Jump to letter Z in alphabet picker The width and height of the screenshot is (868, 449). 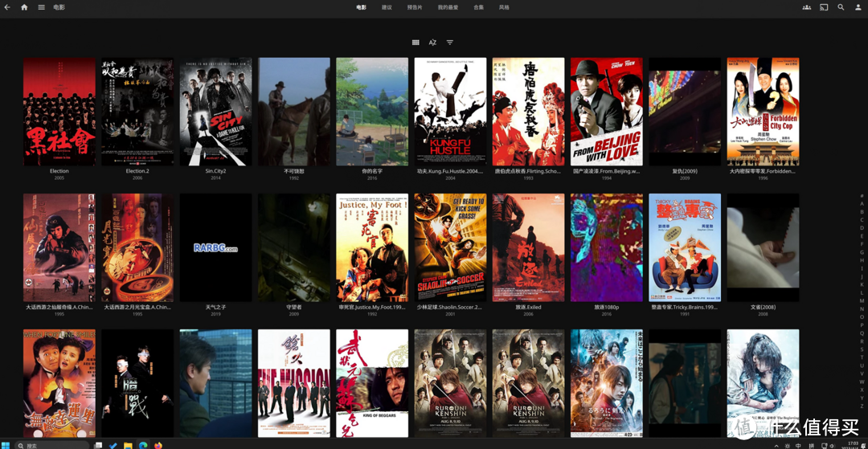point(862,406)
